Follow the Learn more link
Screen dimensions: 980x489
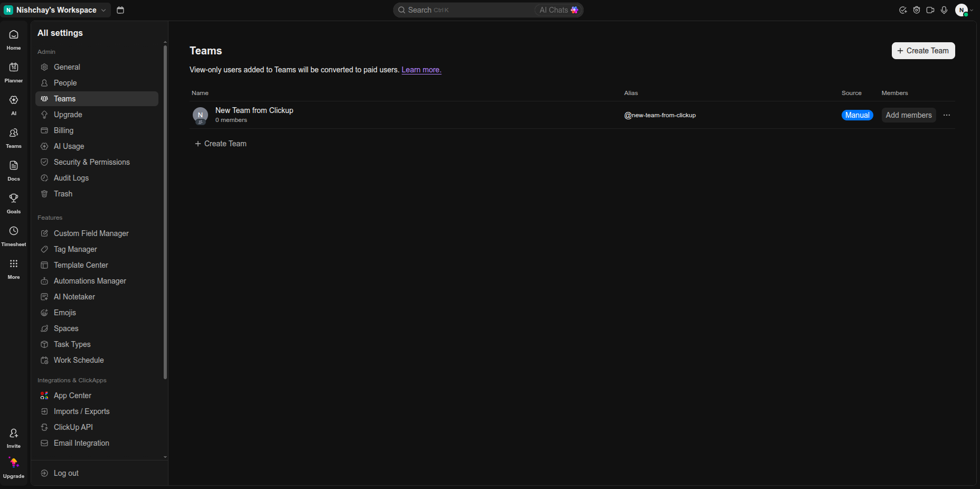click(x=421, y=70)
